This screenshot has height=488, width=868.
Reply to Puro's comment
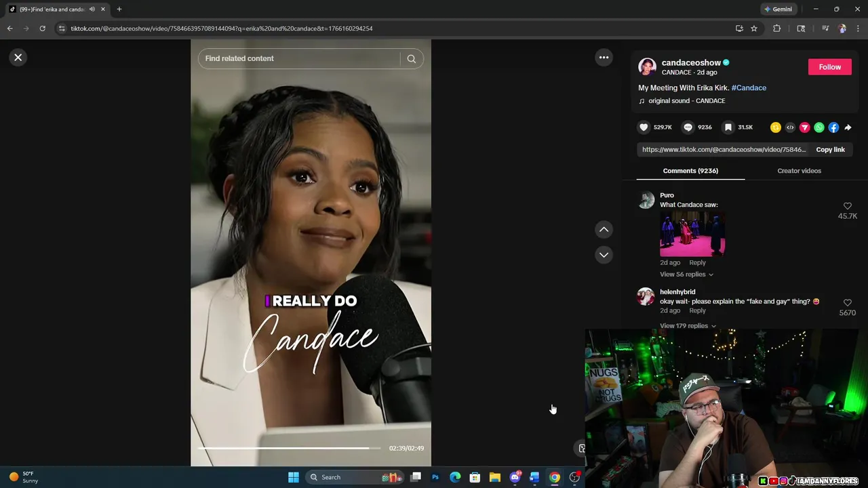click(697, 263)
